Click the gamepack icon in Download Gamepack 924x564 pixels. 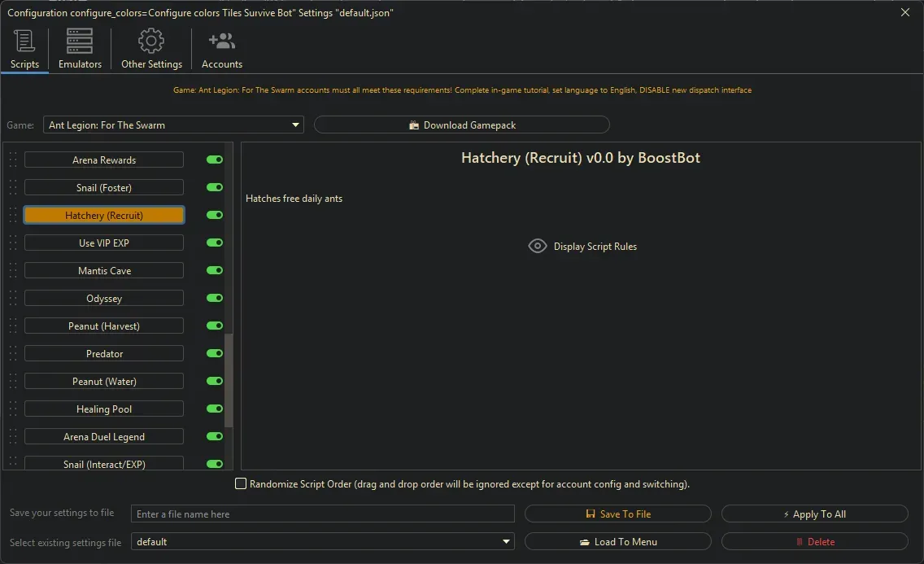click(x=414, y=125)
